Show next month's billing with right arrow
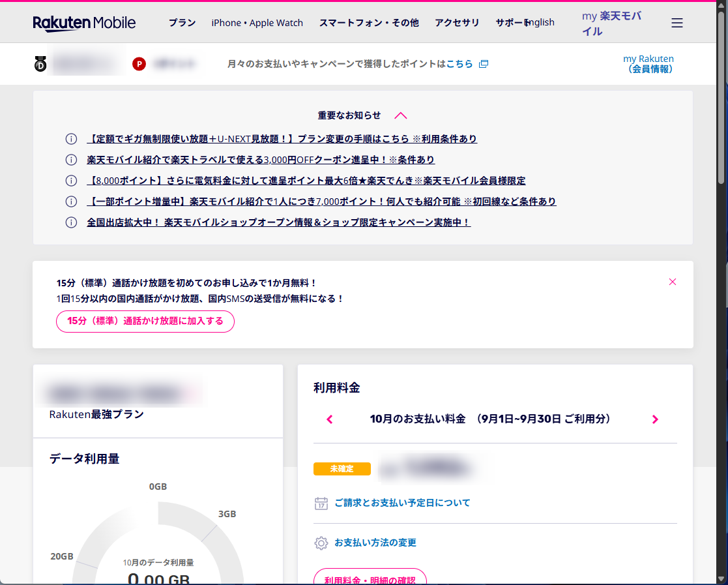 pyautogui.click(x=655, y=419)
